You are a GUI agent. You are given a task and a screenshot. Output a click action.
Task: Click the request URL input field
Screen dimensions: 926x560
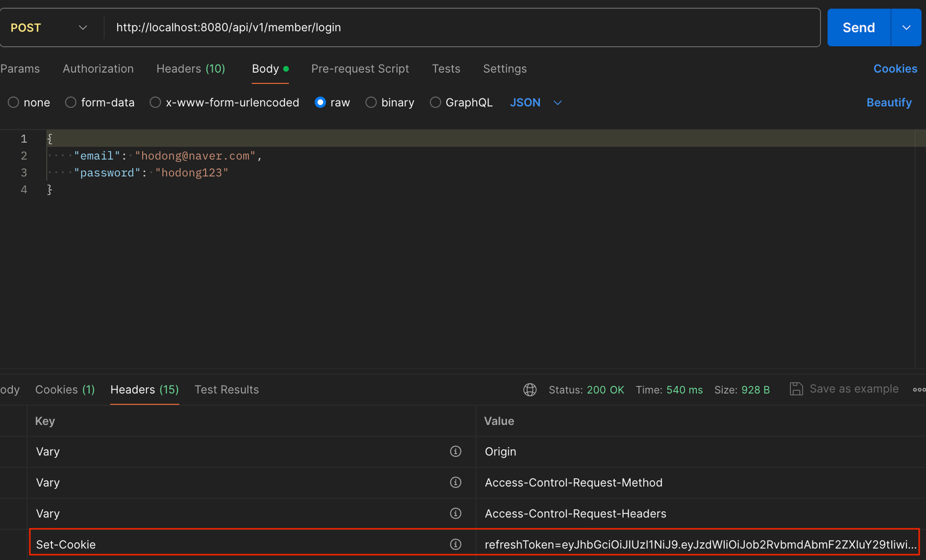pyautogui.click(x=462, y=27)
